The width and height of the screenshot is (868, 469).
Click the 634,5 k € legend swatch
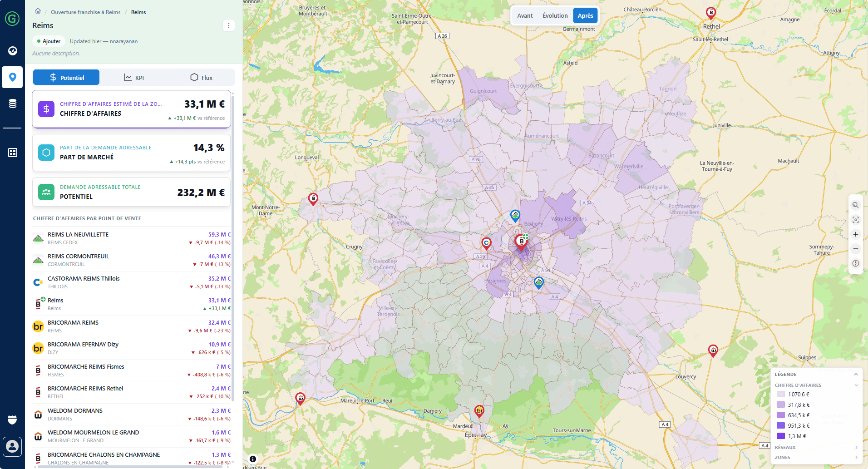[781, 415]
